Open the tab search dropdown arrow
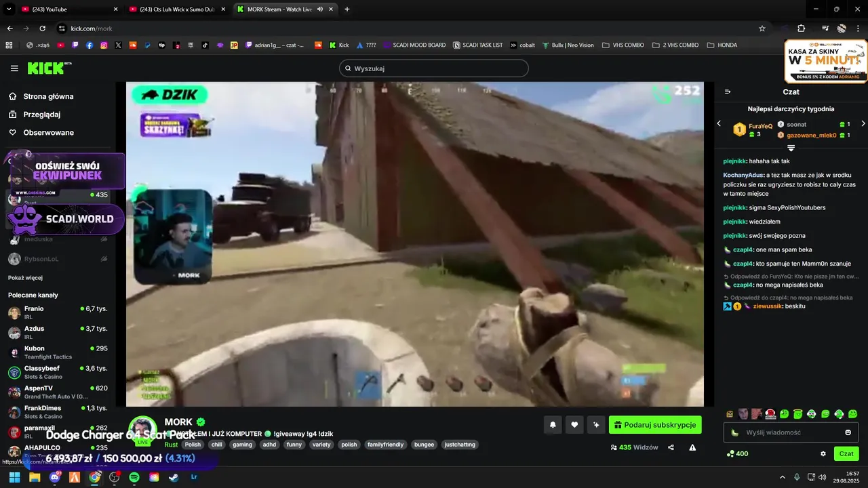 point(9,9)
